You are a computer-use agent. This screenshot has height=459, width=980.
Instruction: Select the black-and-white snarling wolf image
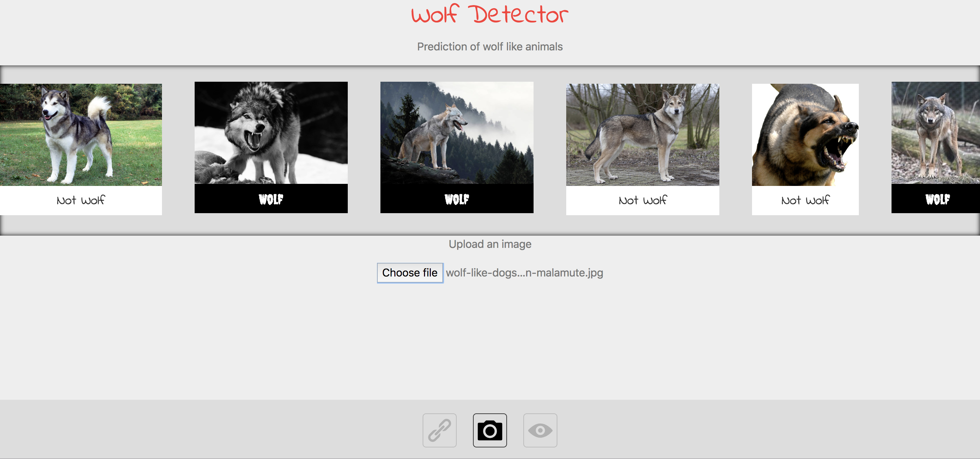[271, 133]
